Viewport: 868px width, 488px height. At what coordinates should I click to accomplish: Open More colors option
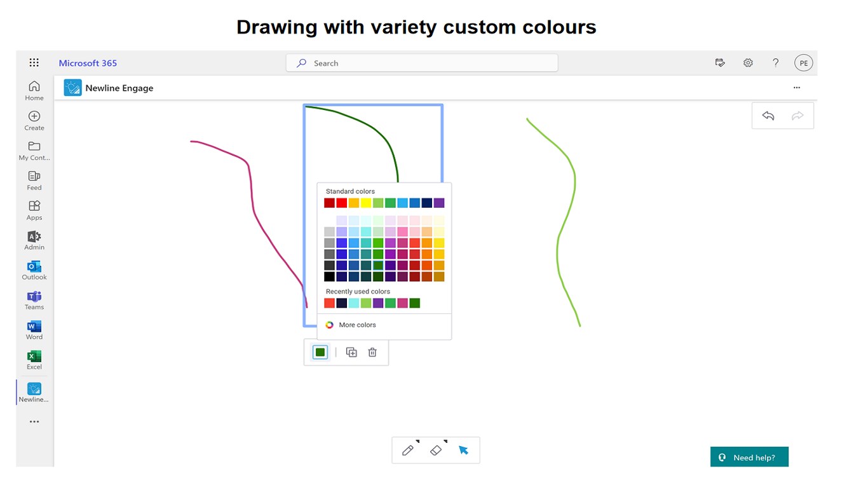357,325
